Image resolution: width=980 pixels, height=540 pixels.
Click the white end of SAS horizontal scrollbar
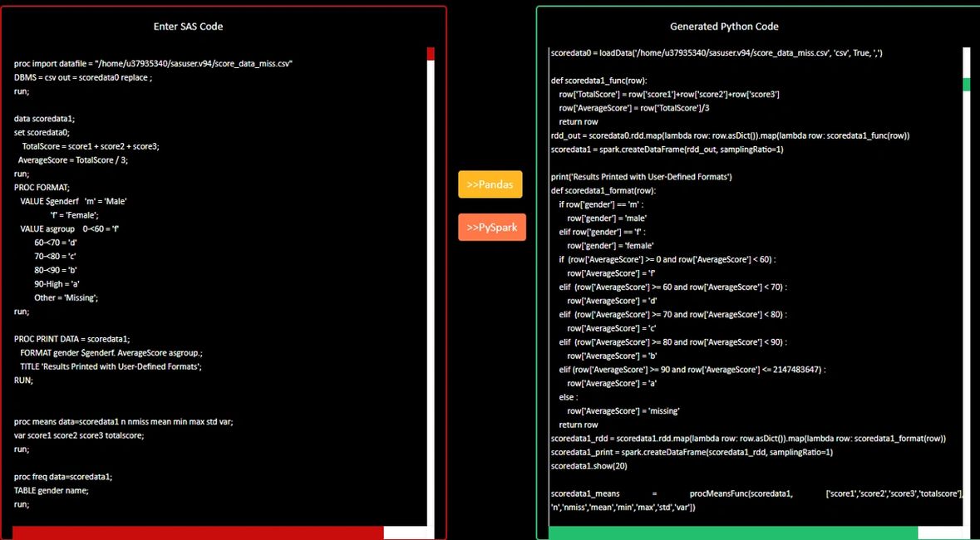405,533
